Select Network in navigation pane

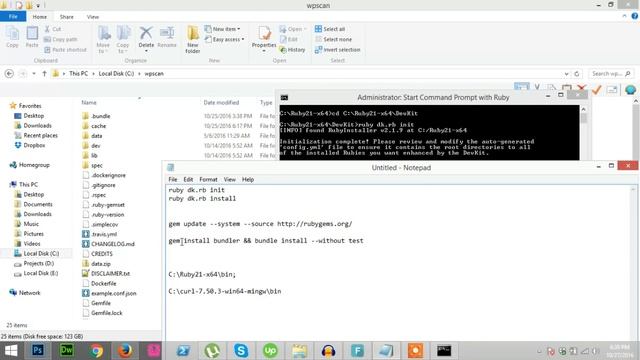(x=25, y=293)
